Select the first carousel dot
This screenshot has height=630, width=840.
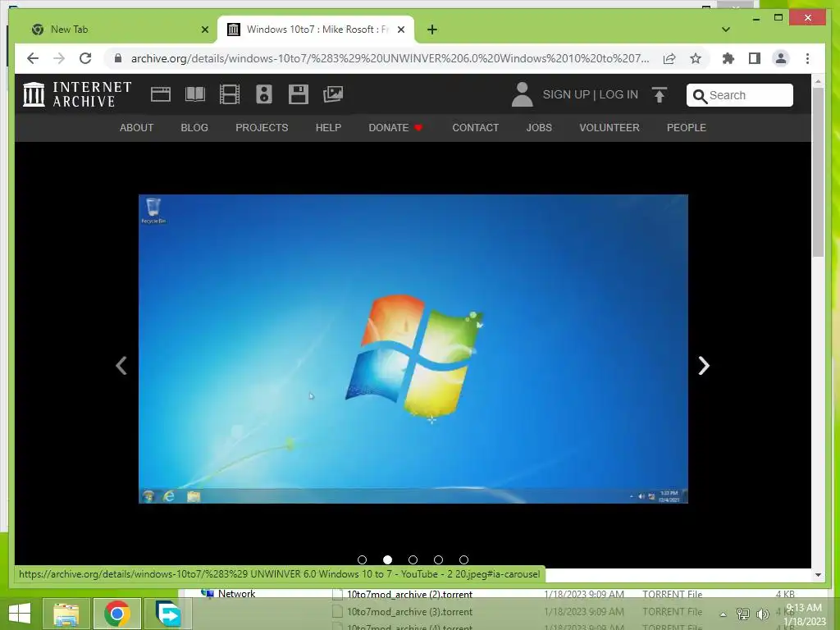pyautogui.click(x=362, y=559)
